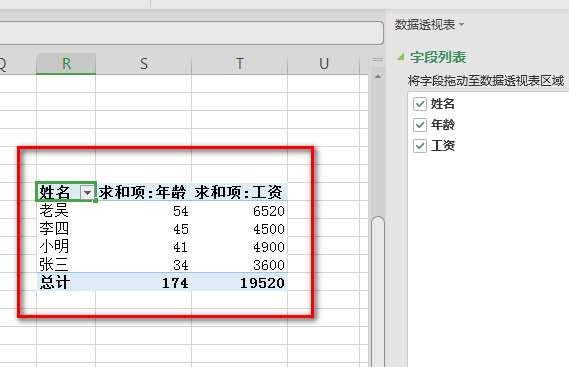The image size is (569, 367).
Task: Uncheck the 工资 field checkbox
Action: pos(420,146)
